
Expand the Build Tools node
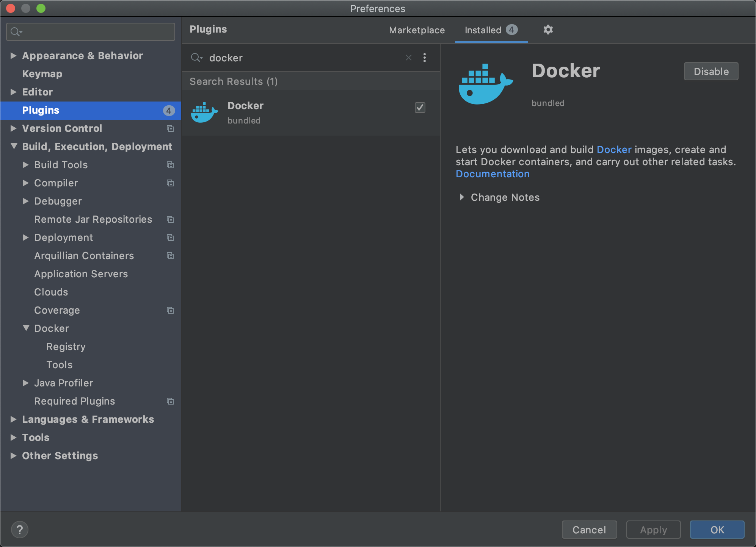[25, 165]
